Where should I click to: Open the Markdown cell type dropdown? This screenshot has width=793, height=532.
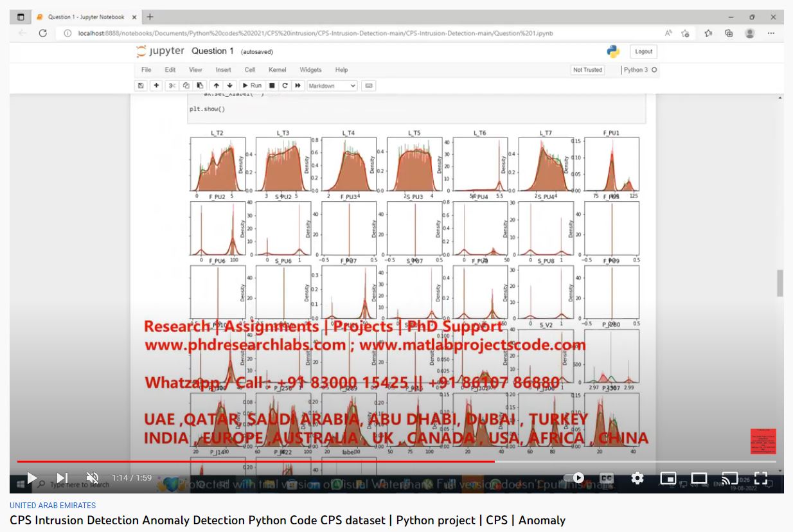click(x=332, y=85)
